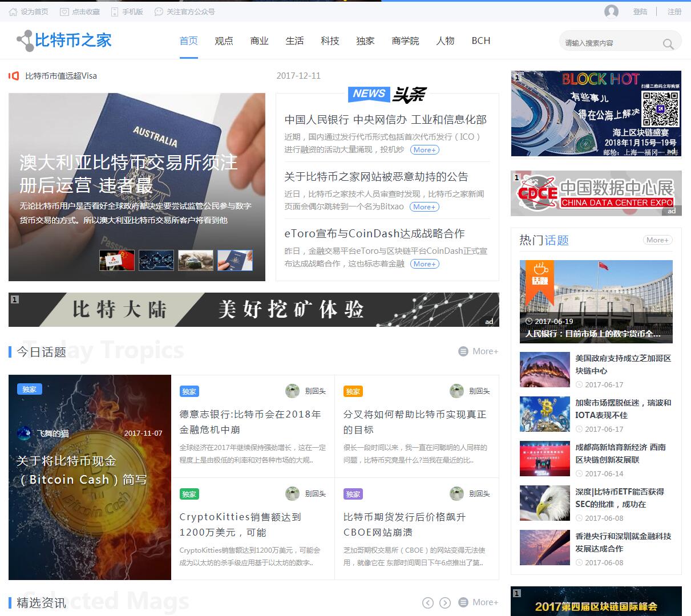Open the 2017第四届区块链国际峰会 banner
The width and height of the screenshot is (691, 616).
click(596, 601)
